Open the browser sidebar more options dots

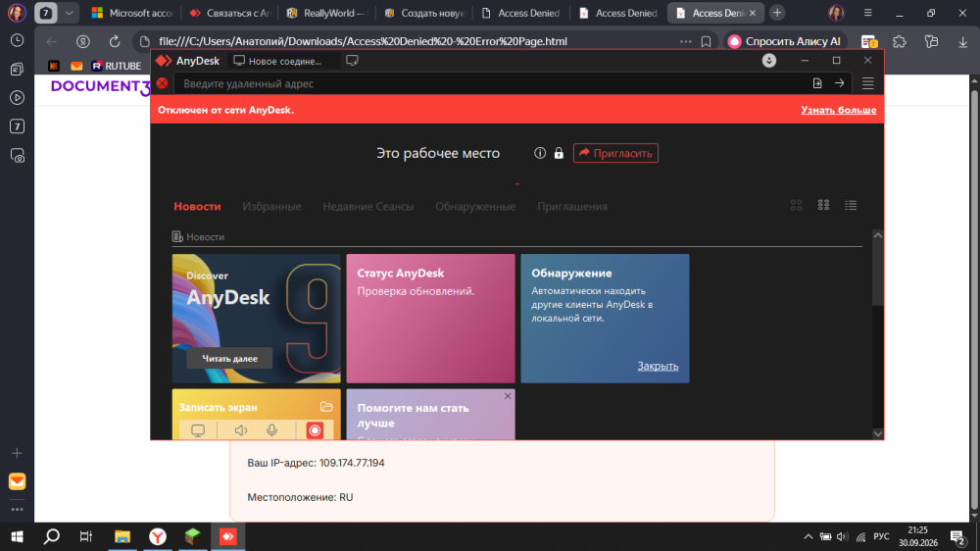pos(18,509)
